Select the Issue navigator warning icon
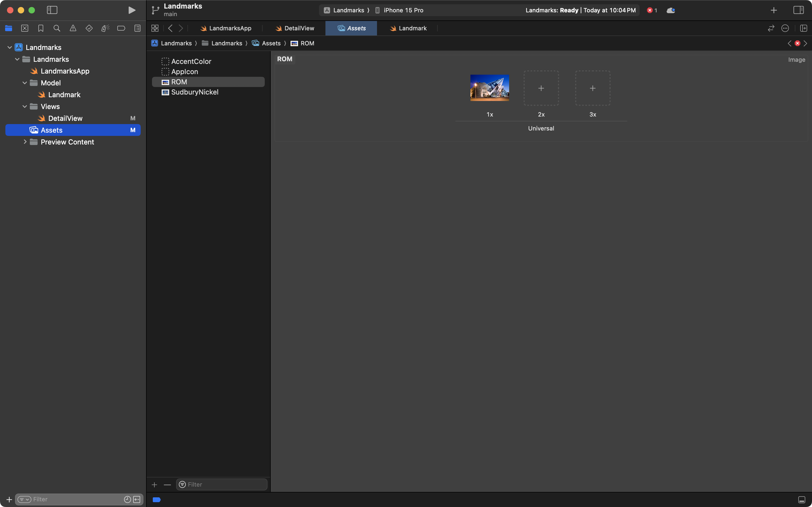Viewport: 812px width, 507px height. (x=73, y=28)
